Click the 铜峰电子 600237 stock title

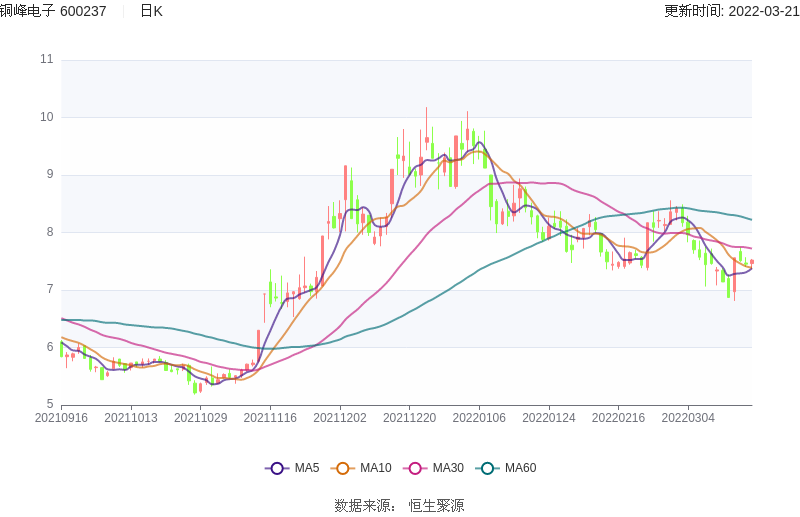coord(54,11)
